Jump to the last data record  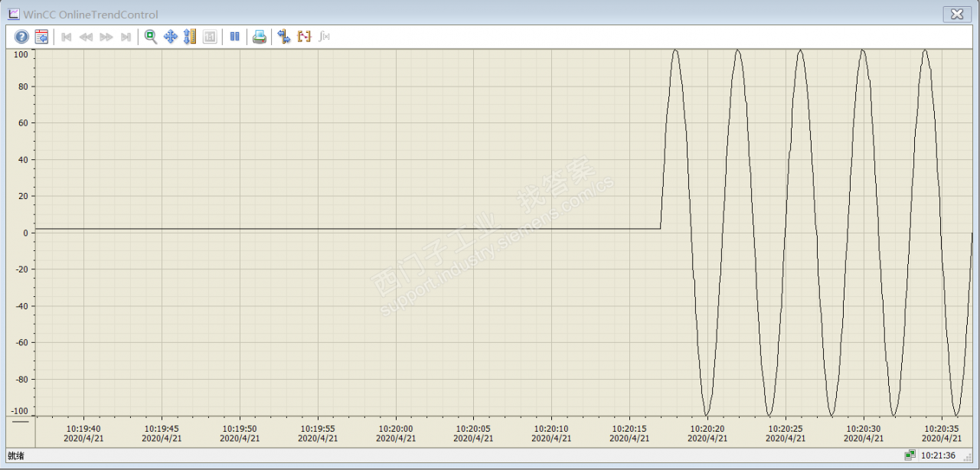point(126,37)
